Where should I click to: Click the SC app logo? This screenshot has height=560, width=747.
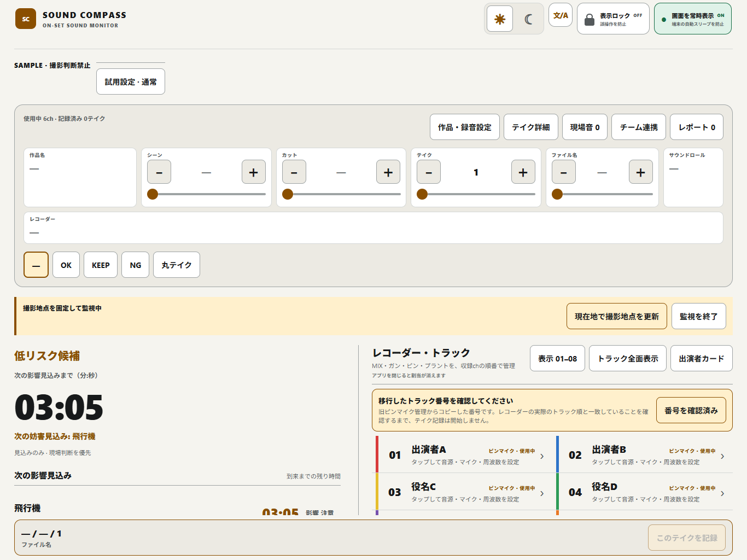(26, 19)
